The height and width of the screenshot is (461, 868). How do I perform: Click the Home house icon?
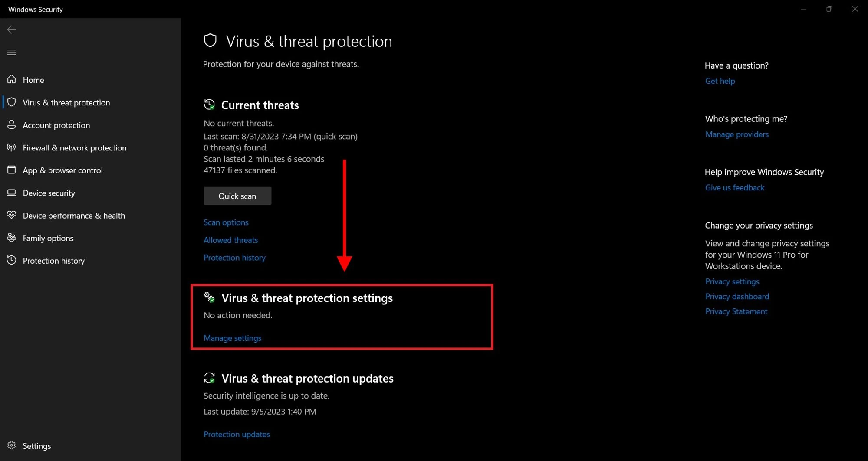[x=12, y=79]
